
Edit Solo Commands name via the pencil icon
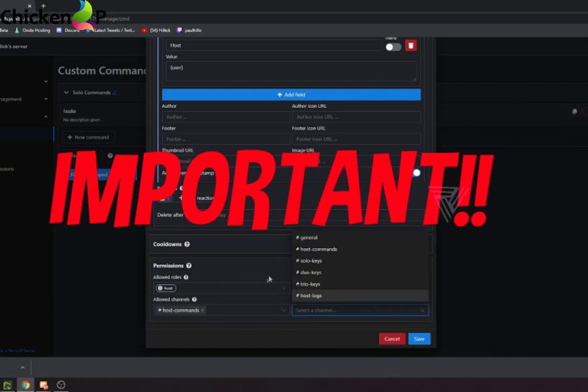pos(115,93)
